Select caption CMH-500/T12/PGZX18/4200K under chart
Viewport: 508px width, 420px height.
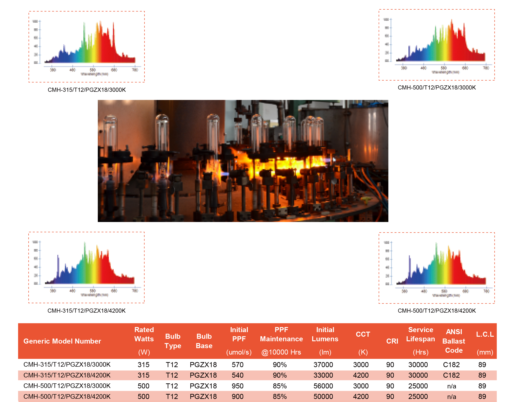tap(436, 310)
